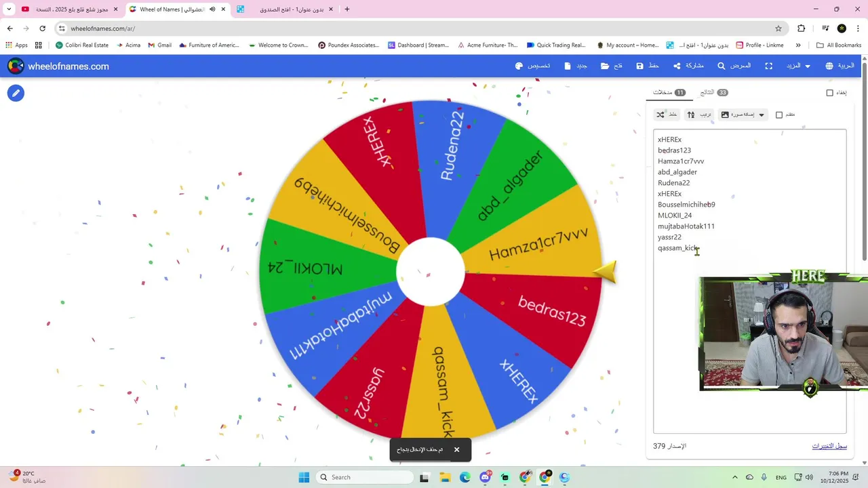Bookmark this page with star icon

778,28
